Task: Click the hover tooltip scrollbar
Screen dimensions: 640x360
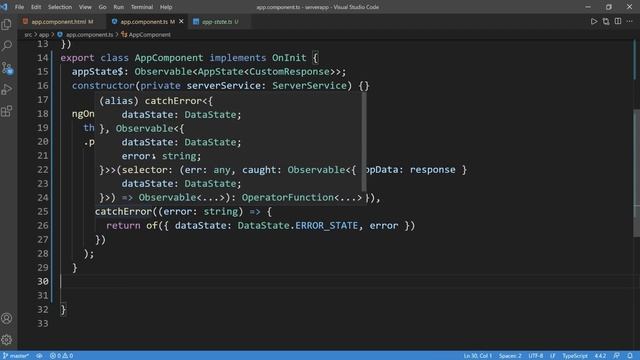Action: coord(364,142)
